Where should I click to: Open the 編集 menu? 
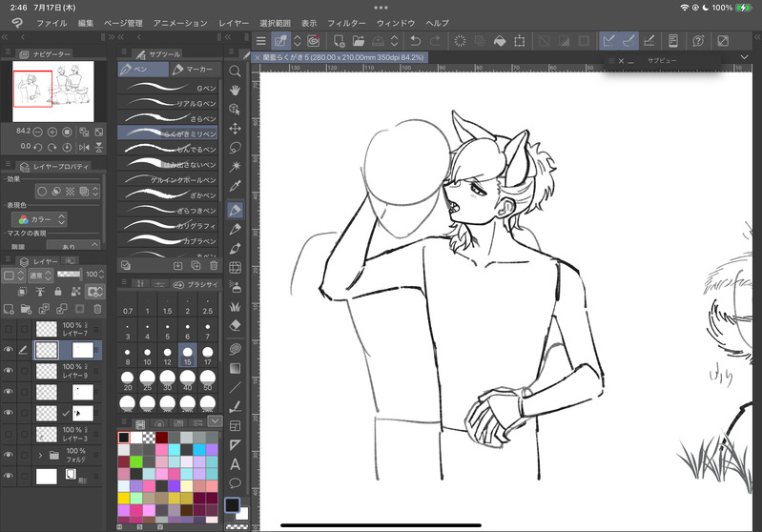pos(86,23)
